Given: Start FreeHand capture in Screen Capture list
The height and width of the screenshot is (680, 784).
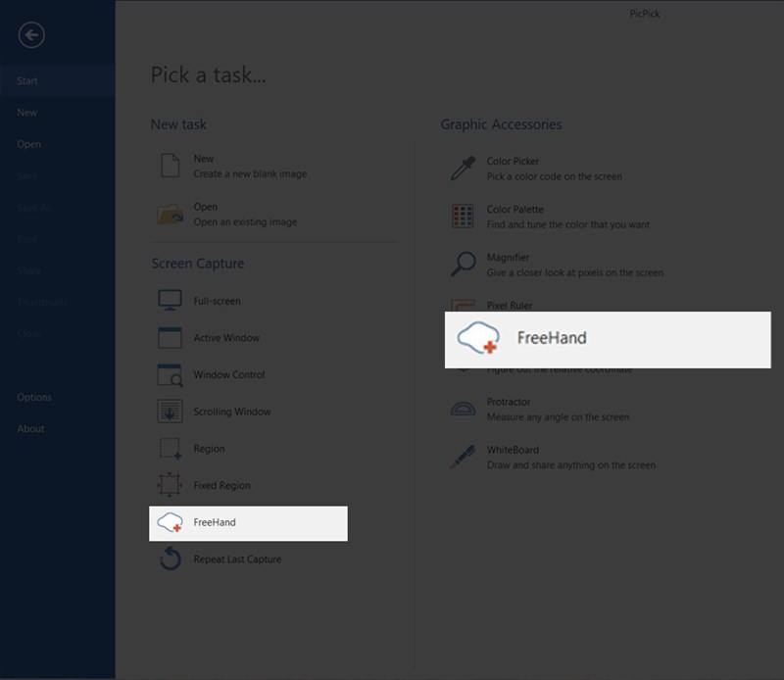Looking at the screenshot, I should (x=248, y=523).
